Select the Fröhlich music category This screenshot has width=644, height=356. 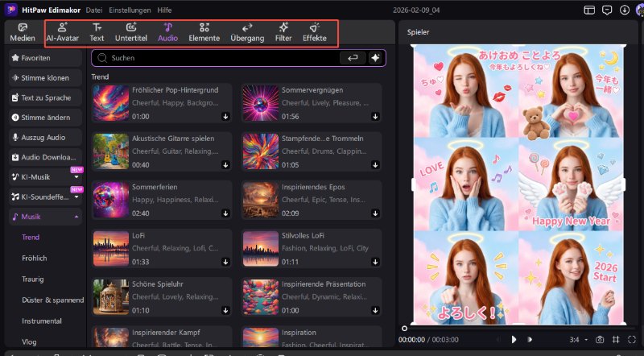(x=35, y=259)
